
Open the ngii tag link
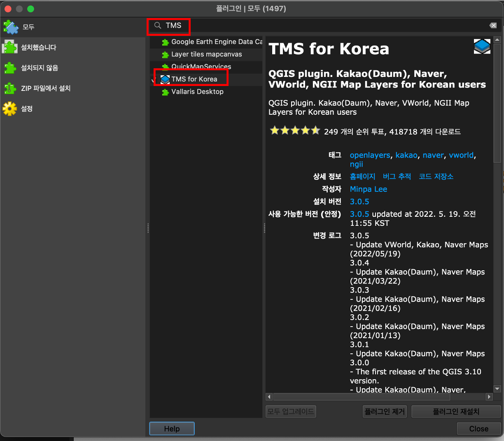point(357,164)
